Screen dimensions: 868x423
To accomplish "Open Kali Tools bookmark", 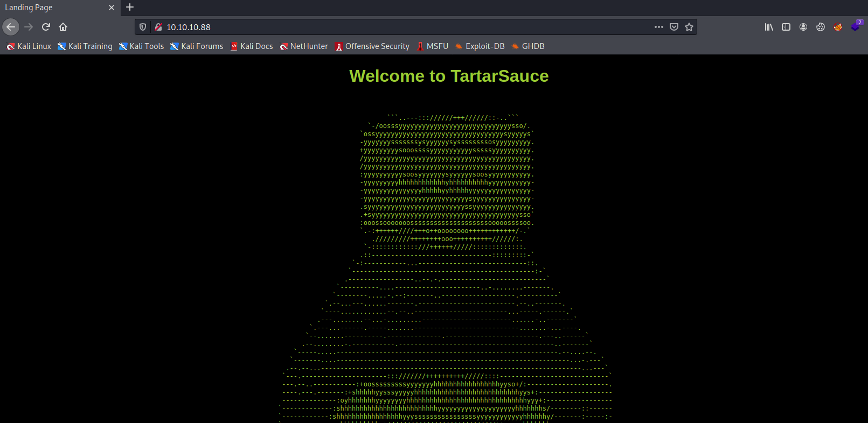I will point(142,46).
